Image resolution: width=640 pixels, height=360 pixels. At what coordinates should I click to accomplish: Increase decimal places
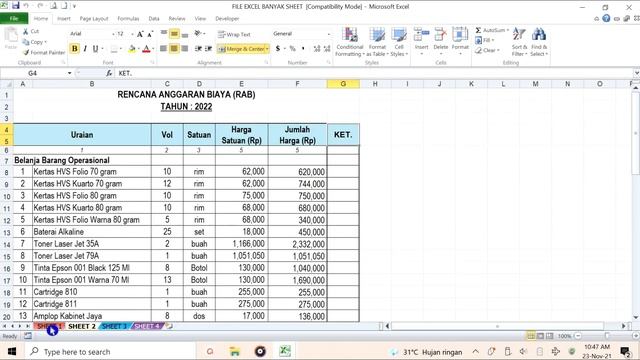point(317,49)
